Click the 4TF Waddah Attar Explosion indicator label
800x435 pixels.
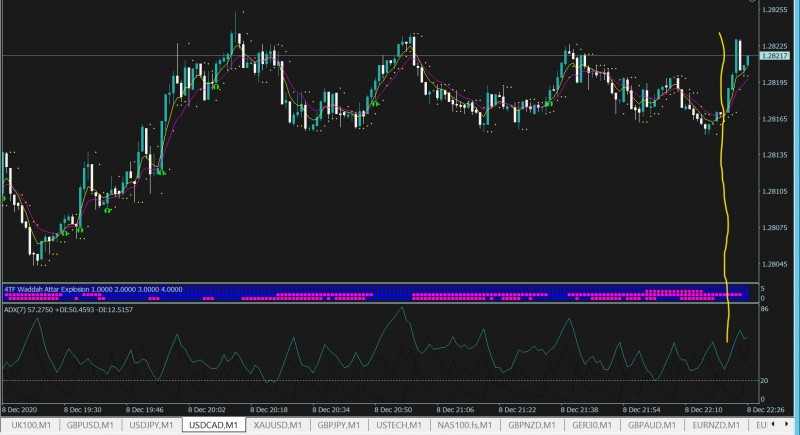click(93, 289)
